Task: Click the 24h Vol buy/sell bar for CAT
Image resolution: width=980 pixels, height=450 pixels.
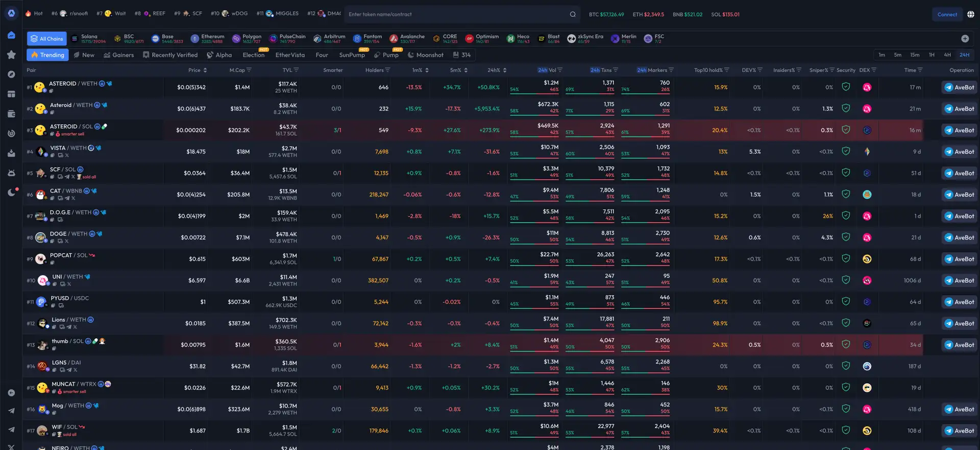Action: tap(534, 199)
